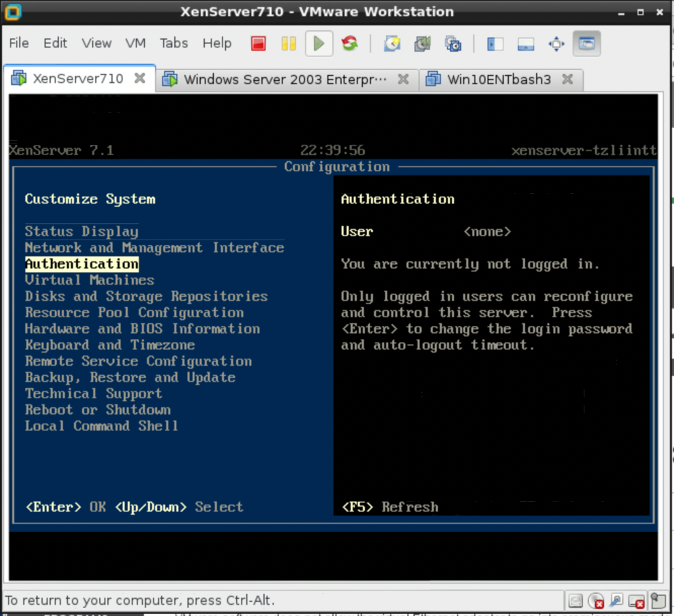Close the VMware Workstation window
The image size is (674, 616).
[x=660, y=13]
